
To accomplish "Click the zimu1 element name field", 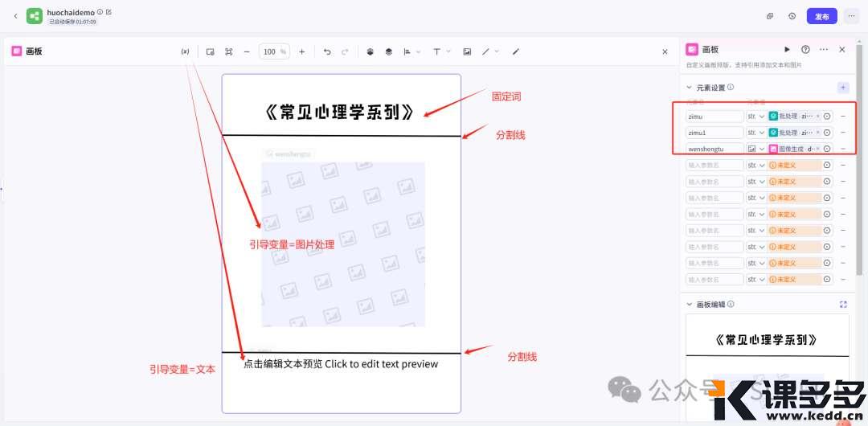I will click(x=714, y=133).
